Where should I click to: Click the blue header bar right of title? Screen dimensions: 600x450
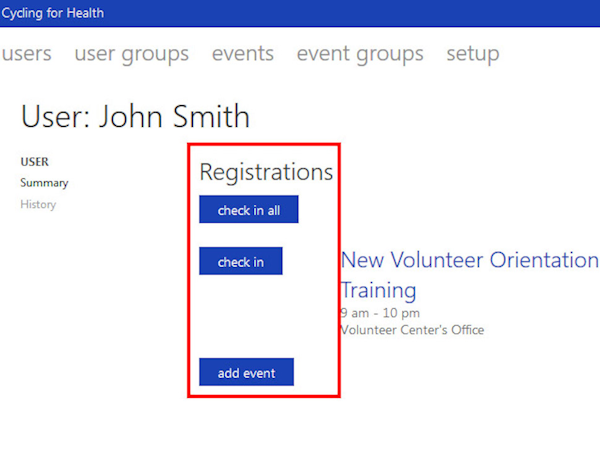(x=350, y=13)
